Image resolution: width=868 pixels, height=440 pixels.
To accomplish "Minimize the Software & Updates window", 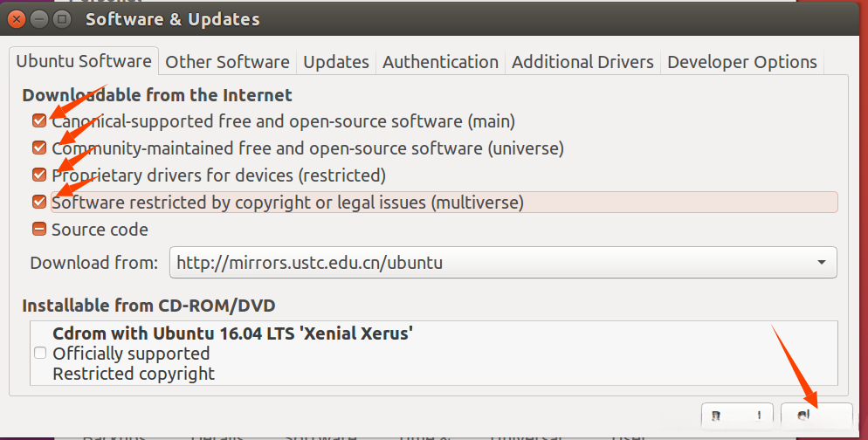I will [x=40, y=18].
